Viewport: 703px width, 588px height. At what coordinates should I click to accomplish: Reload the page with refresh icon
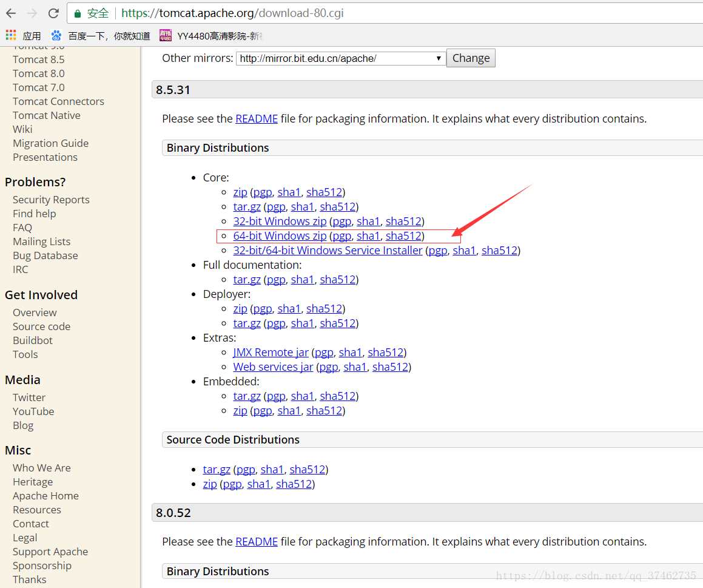[54, 13]
